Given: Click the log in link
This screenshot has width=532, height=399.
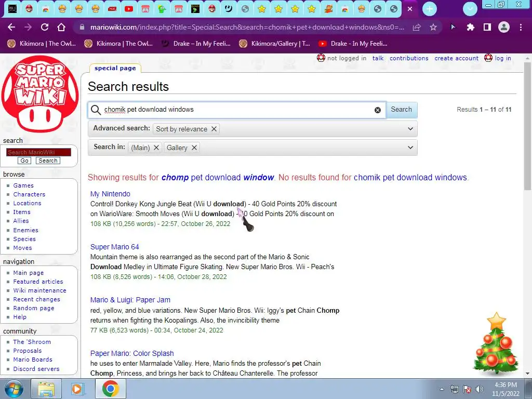Looking at the screenshot, I should pyautogui.click(x=503, y=58).
